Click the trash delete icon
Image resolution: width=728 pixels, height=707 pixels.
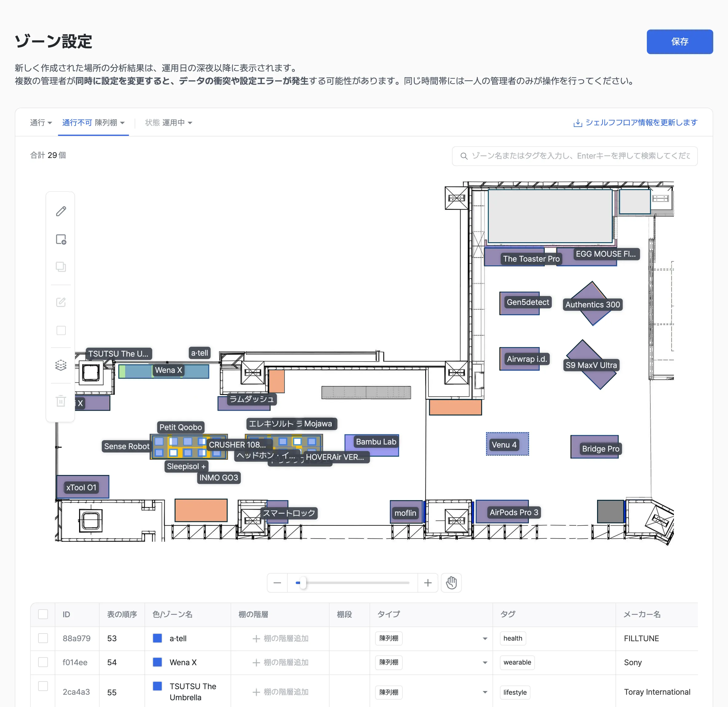61,401
